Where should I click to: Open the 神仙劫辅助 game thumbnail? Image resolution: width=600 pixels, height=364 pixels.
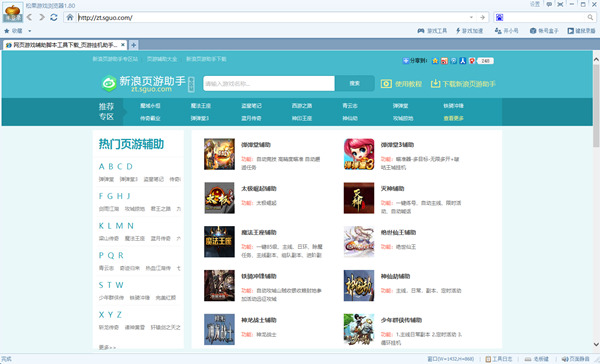pyautogui.click(x=359, y=286)
